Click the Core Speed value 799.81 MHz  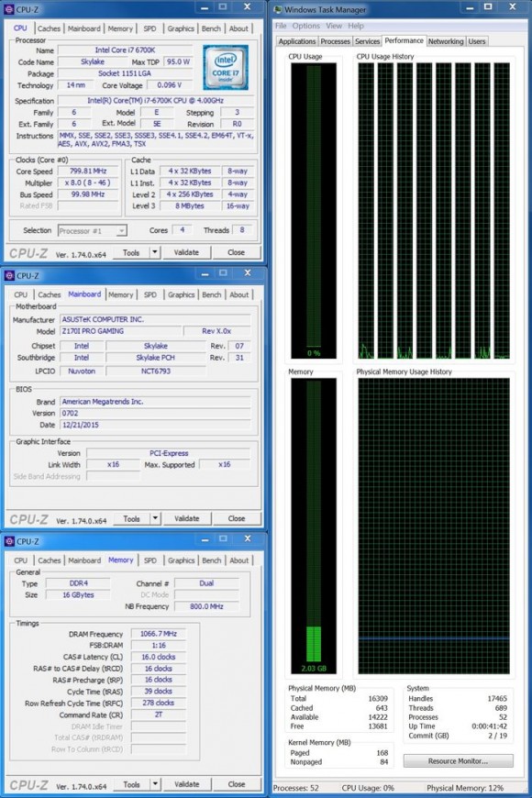click(88, 171)
